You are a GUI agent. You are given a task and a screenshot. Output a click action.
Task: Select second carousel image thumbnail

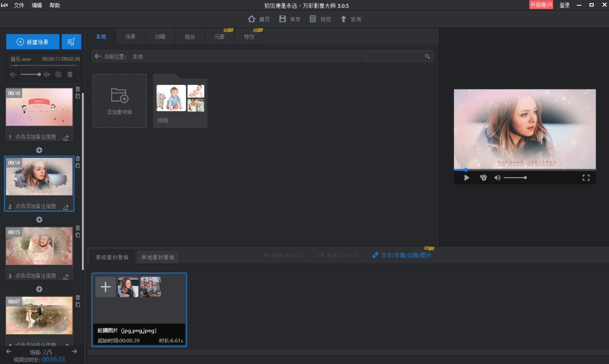click(151, 287)
